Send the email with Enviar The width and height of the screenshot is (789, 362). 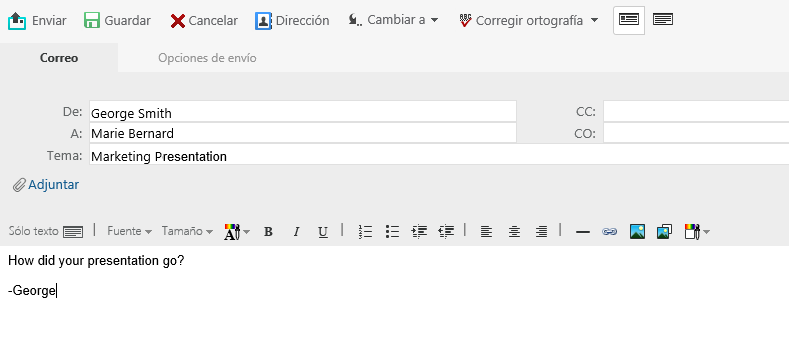(x=37, y=21)
